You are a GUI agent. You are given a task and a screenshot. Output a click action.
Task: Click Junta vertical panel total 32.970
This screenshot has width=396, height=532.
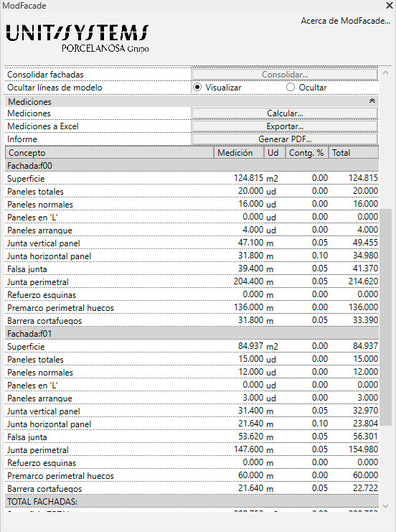[x=365, y=411]
